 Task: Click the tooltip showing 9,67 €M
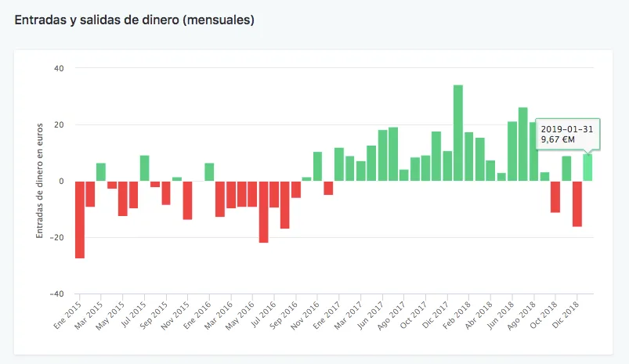coord(569,134)
